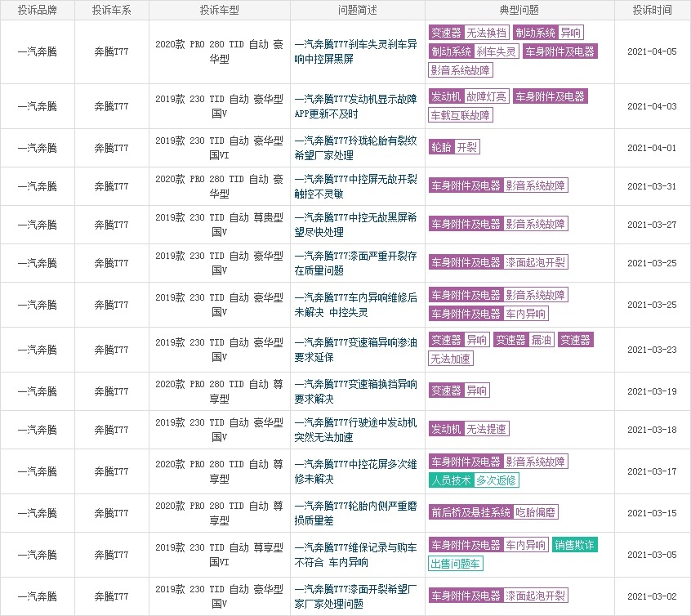
Task: Select the '发动机 无法提速' tag
Action: tap(469, 429)
